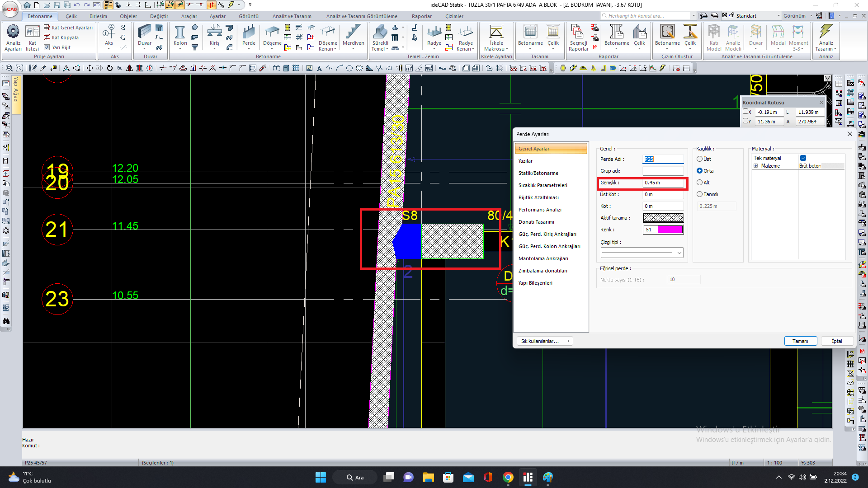
Task: Click the magenta Renk swatch
Action: coord(670,230)
